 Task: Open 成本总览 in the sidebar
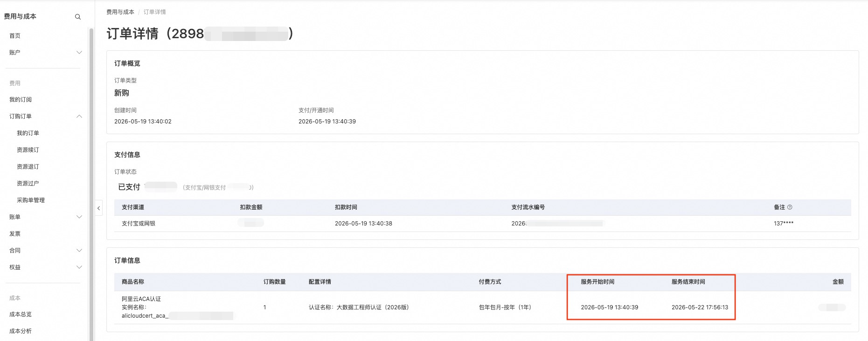coord(21,314)
